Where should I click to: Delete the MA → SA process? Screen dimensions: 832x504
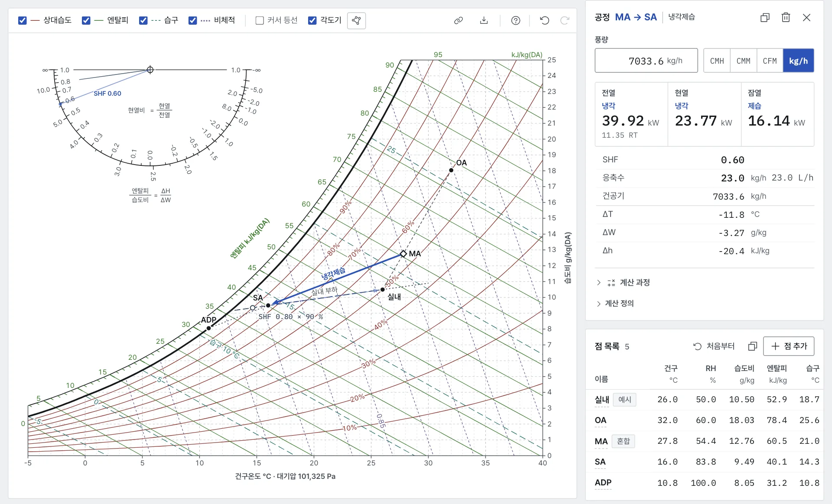[x=786, y=17]
